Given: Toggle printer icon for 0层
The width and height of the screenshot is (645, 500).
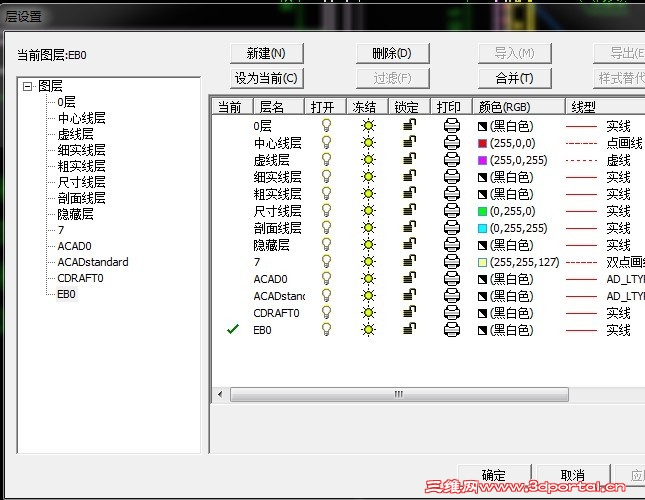Looking at the screenshot, I should 452,125.
